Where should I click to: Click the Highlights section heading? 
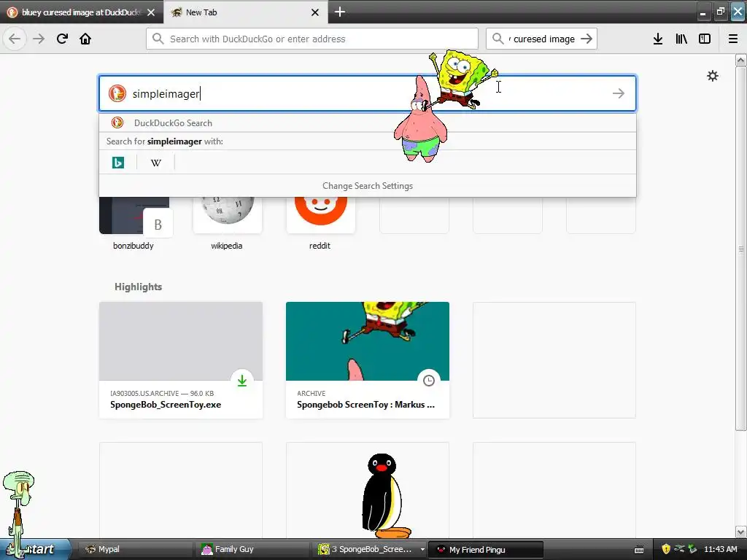click(138, 287)
